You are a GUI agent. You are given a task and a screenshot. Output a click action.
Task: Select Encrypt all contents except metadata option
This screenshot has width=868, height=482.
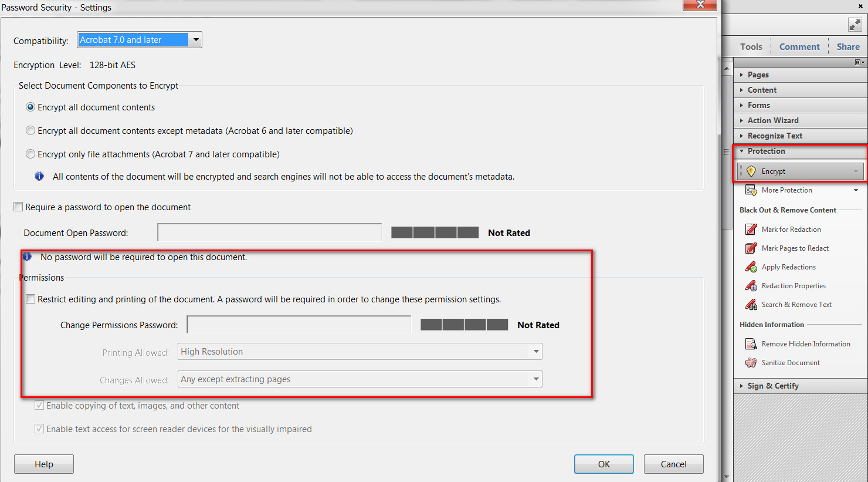pyautogui.click(x=30, y=131)
